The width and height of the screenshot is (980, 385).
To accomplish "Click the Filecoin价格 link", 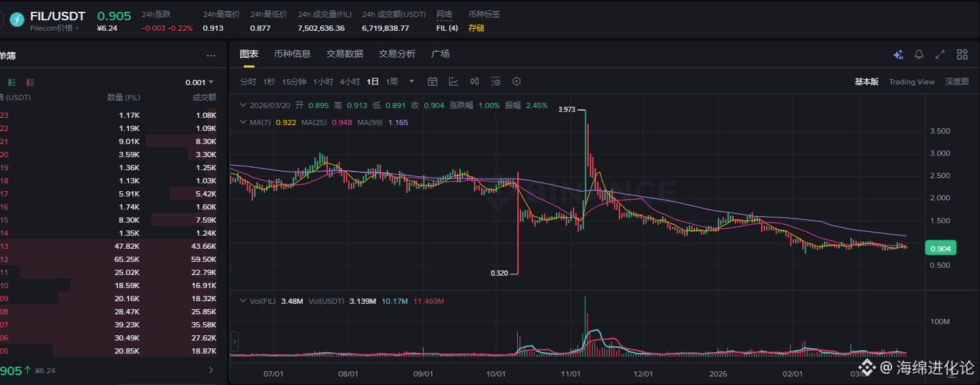I will tap(54, 28).
